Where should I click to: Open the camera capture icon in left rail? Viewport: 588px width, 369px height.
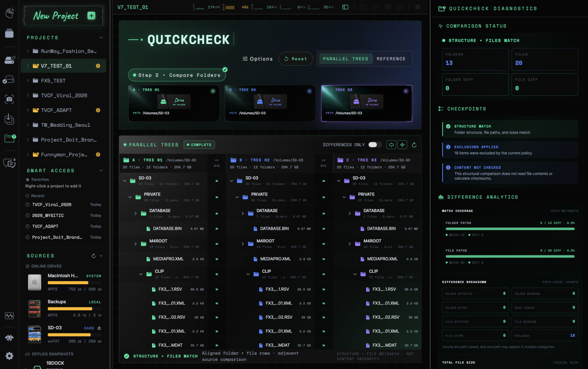click(9, 99)
